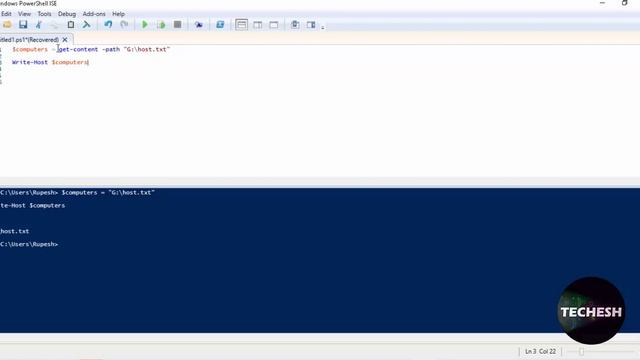Screen dimensions: 640x360
Task: Cut selection using the scissors icon
Action: [39, 25]
